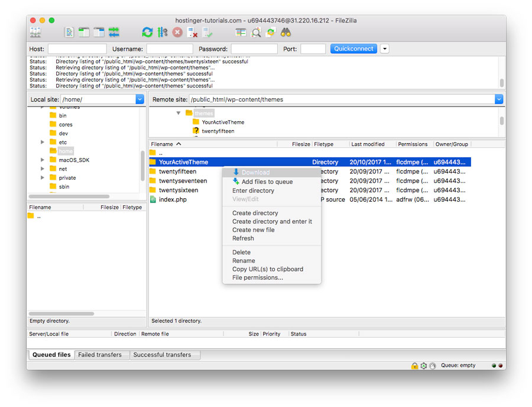This screenshot has height=407, width=532.
Task: Open Quickconnect history dropdown arrow
Action: [x=384, y=49]
